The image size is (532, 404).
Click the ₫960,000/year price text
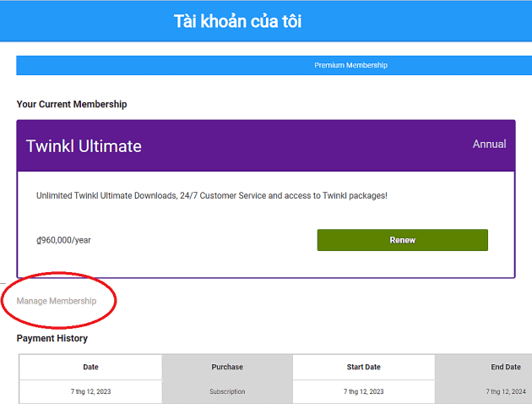(x=63, y=240)
